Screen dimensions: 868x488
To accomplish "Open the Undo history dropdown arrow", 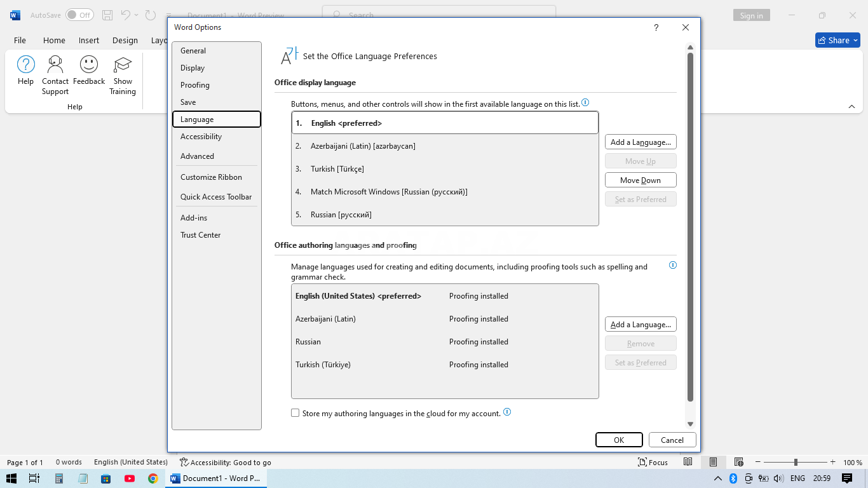I will pyautogui.click(x=136, y=15).
